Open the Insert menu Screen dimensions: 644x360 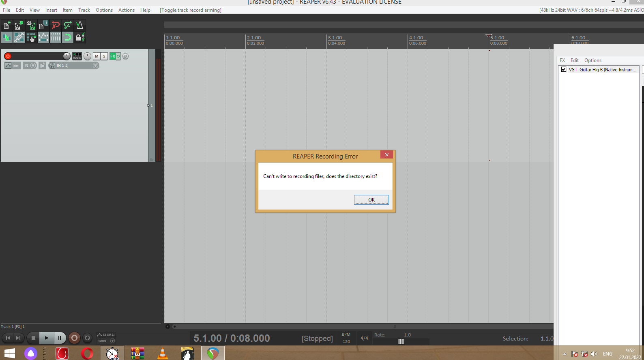click(51, 10)
